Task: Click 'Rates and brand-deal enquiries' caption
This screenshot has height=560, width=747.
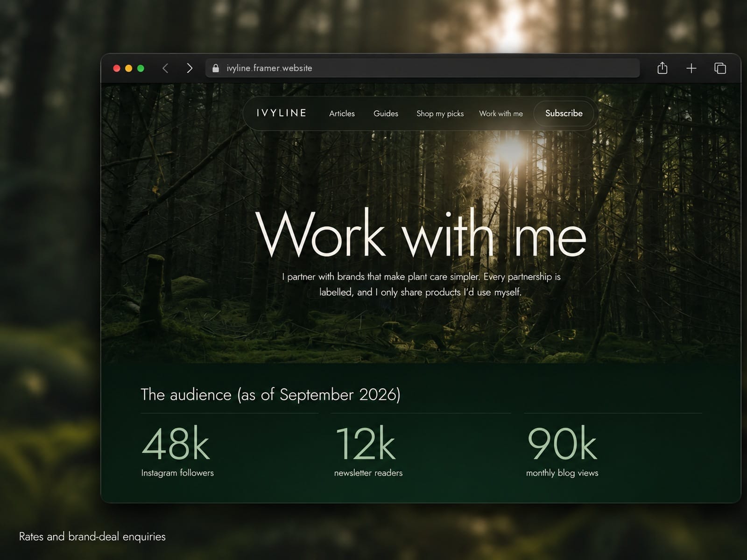Action: 92,537
